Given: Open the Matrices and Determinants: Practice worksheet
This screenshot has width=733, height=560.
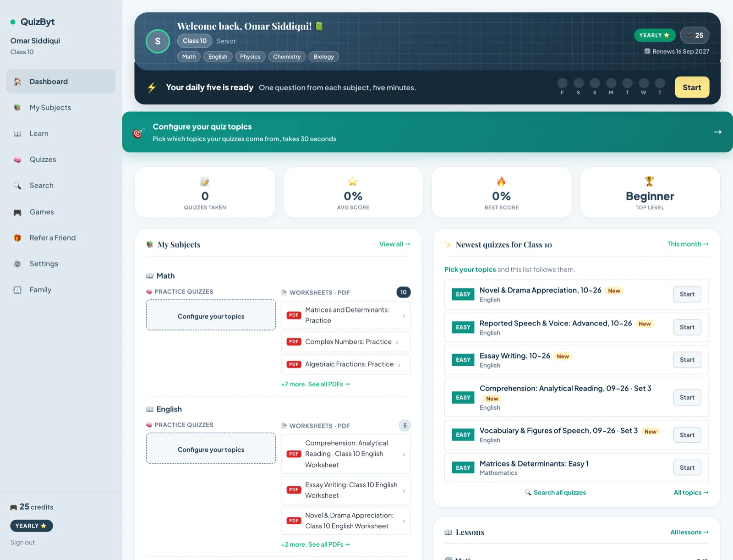Looking at the screenshot, I should [346, 315].
